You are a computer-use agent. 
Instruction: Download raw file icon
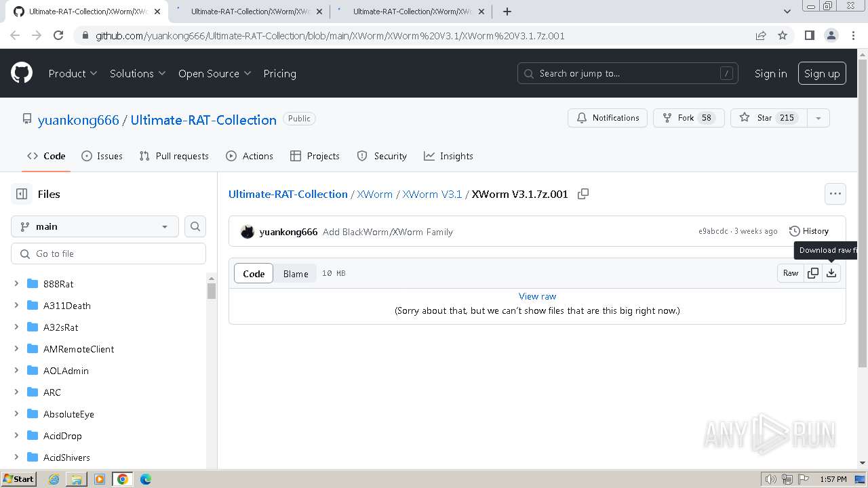[x=831, y=273]
